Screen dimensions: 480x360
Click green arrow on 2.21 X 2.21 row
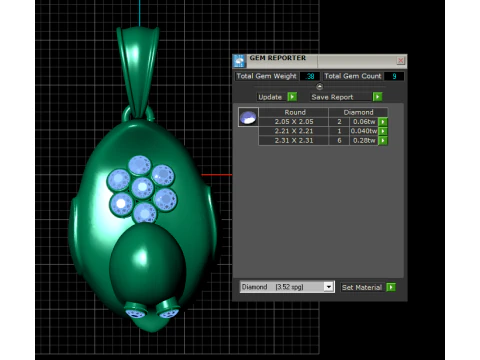click(x=383, y=131)
